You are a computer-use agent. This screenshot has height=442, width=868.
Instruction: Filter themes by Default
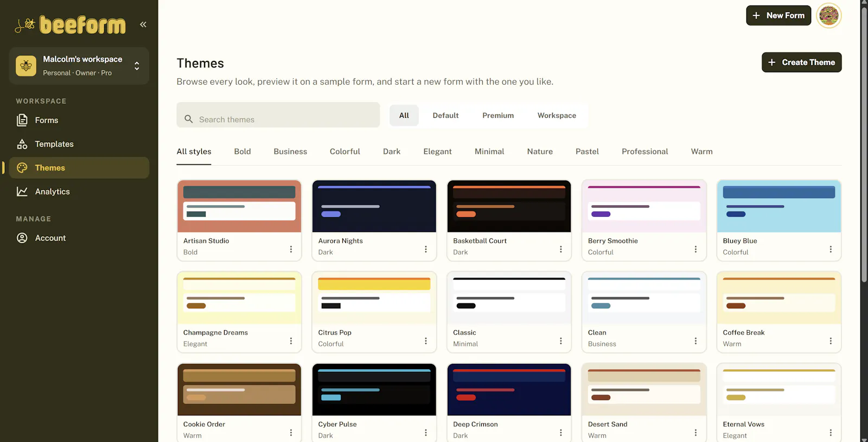click(x=445, y=116)
